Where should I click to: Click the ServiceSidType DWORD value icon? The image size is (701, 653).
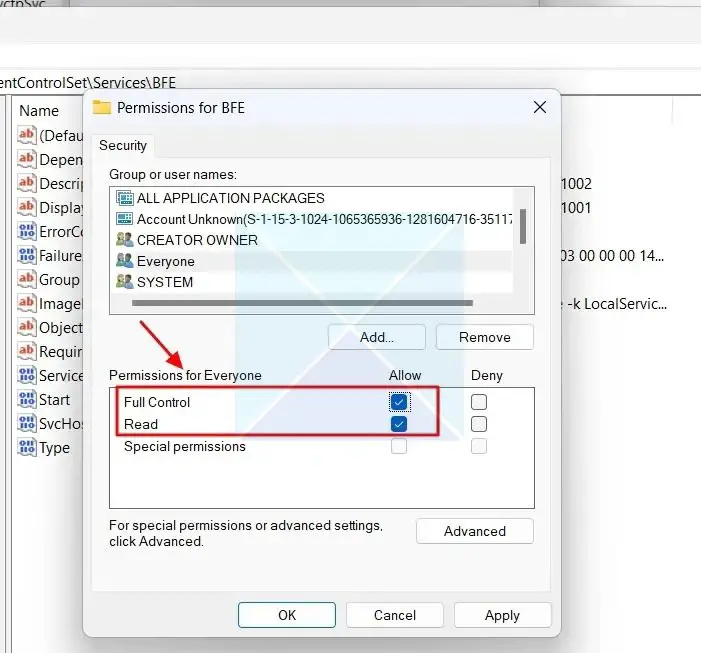(x=27, y=375)
